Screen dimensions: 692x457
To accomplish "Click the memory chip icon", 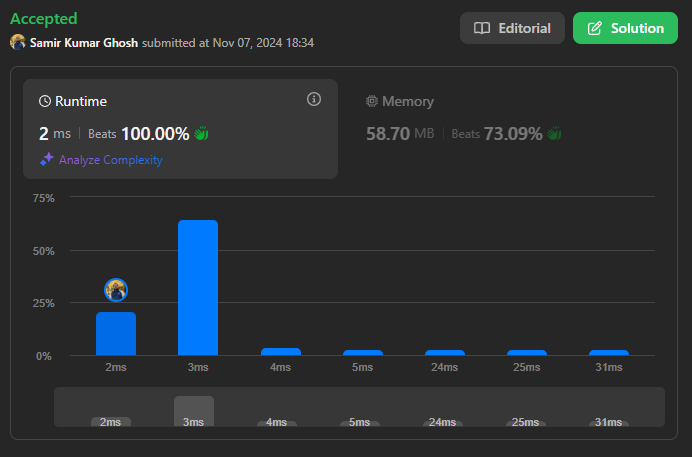I will (x=372, y=101).
